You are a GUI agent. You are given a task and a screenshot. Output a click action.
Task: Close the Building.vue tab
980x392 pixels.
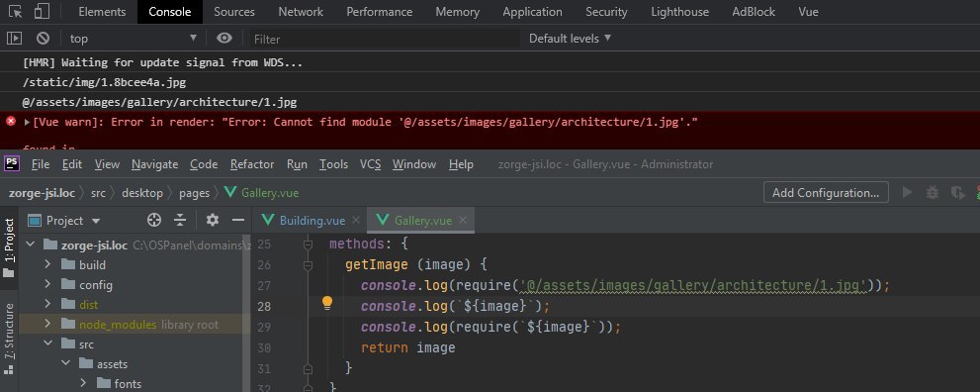tap(356, 221)
